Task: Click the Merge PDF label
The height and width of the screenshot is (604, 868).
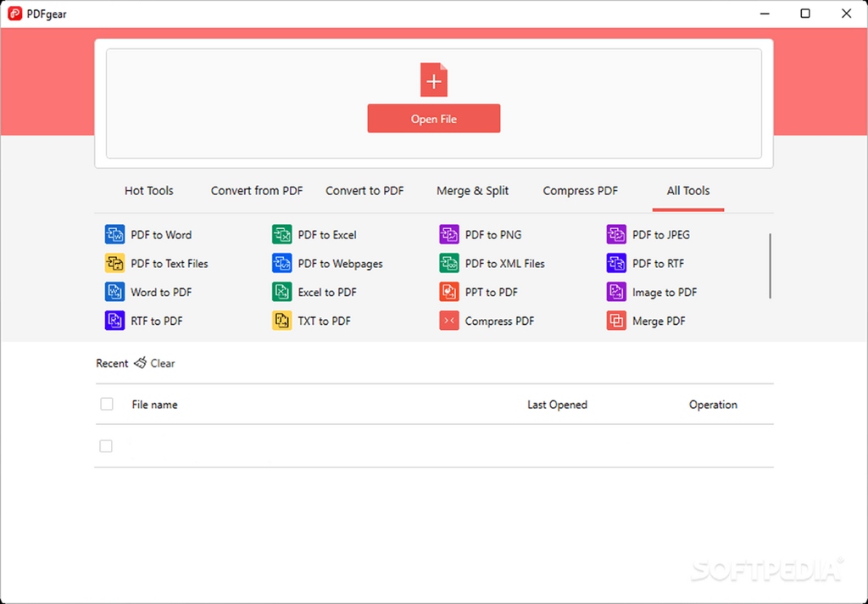Action: click(659, 321)
